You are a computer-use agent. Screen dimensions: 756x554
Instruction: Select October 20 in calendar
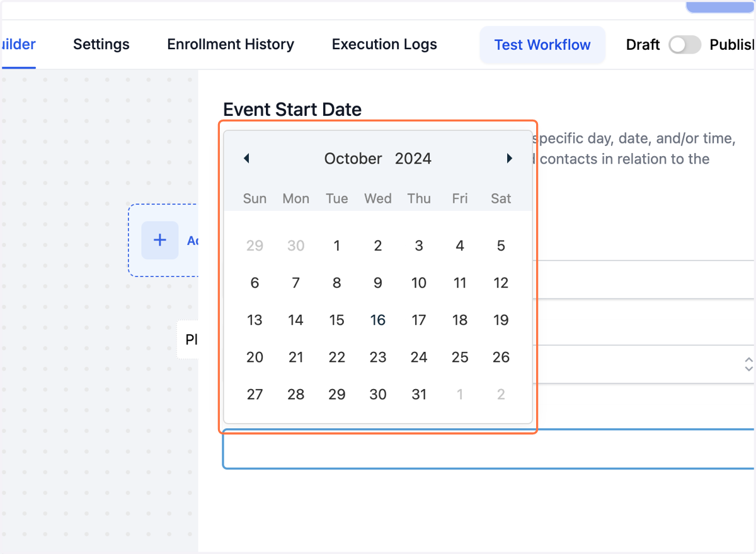pos(255,357)
